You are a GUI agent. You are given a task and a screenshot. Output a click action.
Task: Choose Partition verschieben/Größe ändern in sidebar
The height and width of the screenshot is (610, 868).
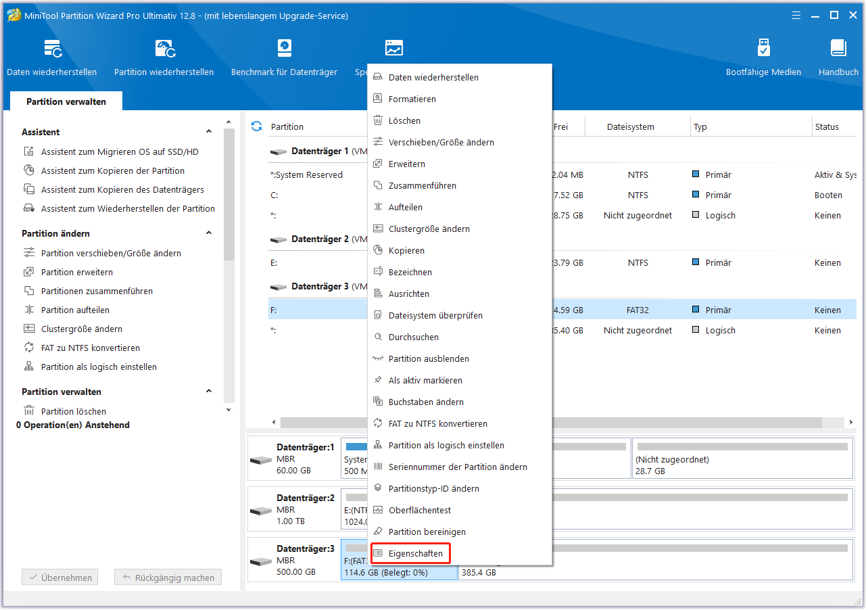coord(111,254)
